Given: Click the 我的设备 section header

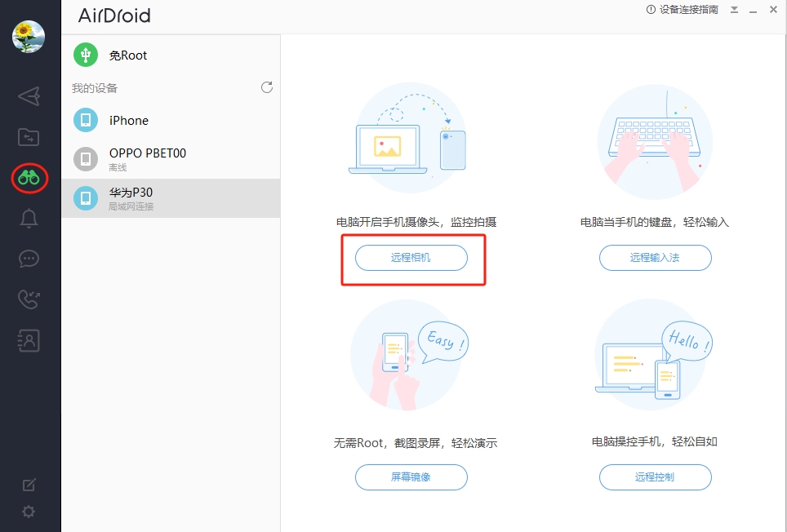Looking at the screenshot, I should 95,88.
